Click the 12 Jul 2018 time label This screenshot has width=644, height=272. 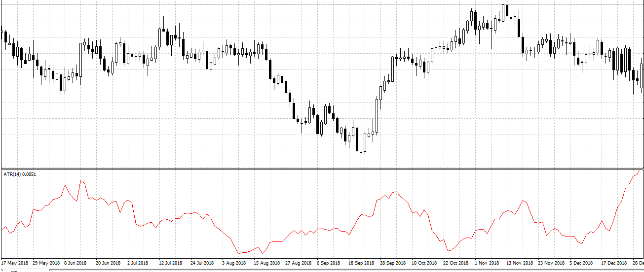tap(171, 263)
